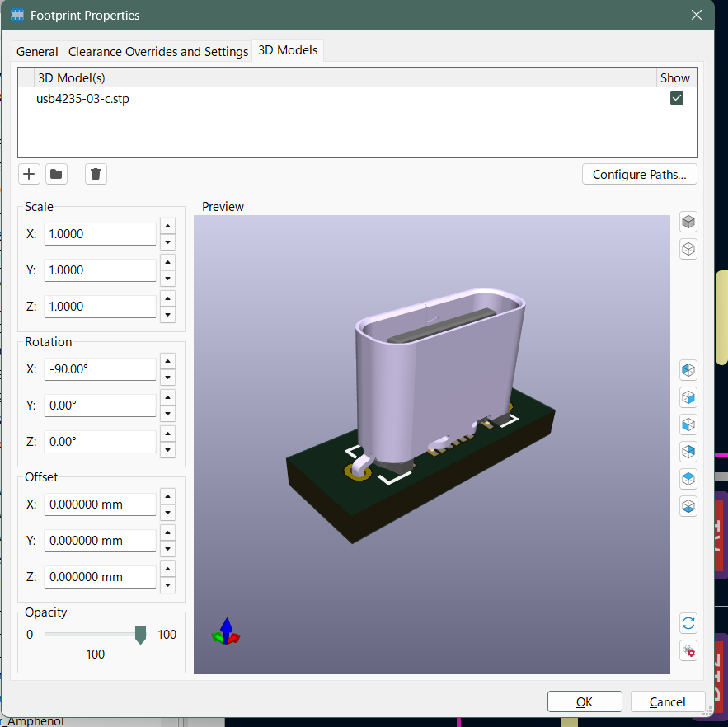This screenshot has height=727, width=728.
Task: Click the top view cube icon
Action: [x=688, y=478]
